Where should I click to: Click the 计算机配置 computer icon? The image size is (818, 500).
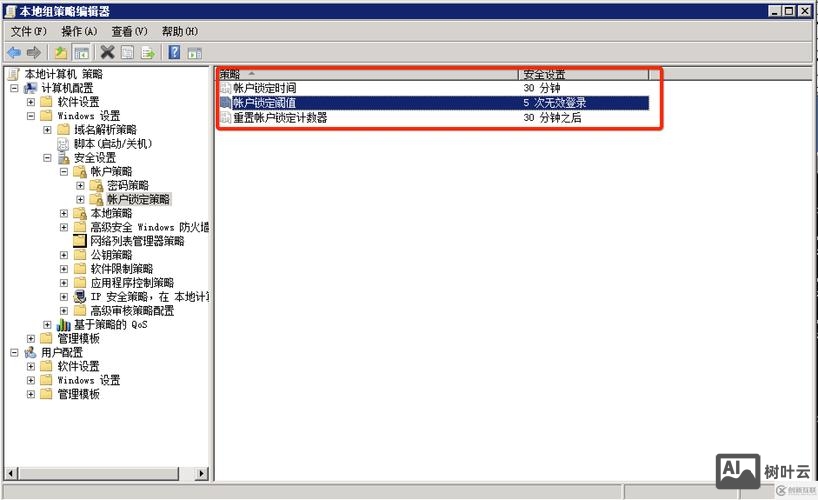tap(31, 88)
